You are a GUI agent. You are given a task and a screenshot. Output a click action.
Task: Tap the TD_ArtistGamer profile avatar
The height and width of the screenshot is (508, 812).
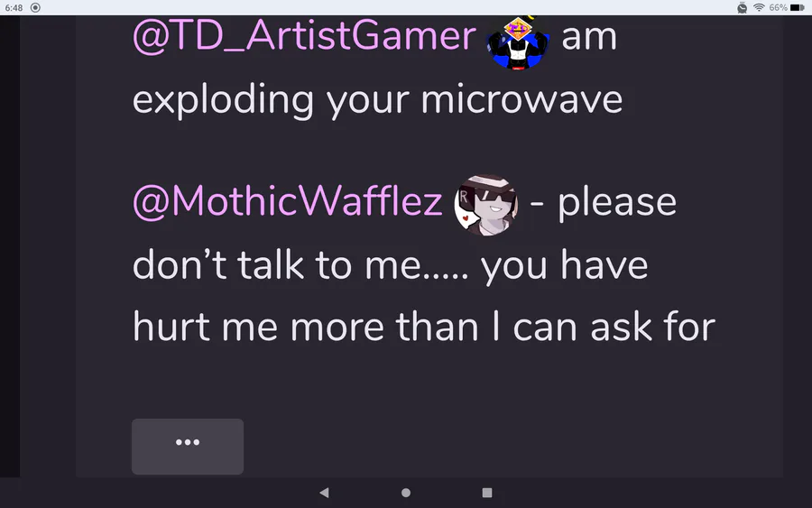click(x=518, y=42)
